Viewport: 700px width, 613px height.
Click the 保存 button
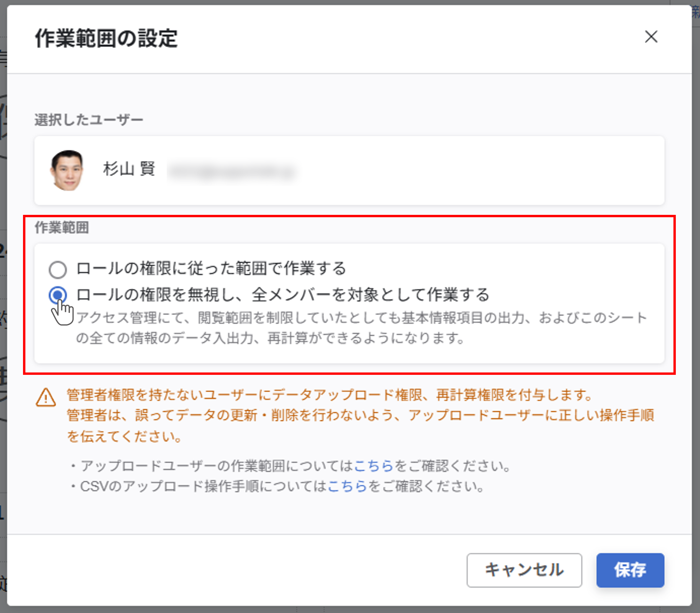click(630, 570)
